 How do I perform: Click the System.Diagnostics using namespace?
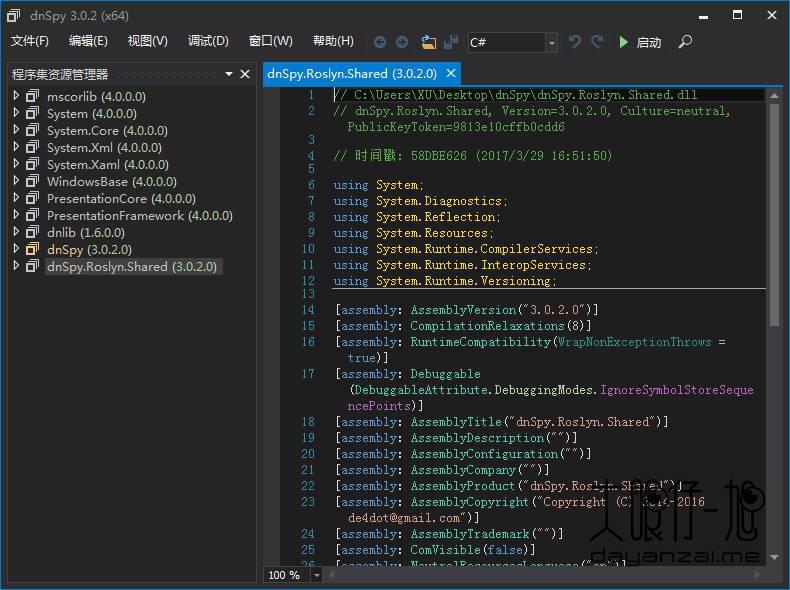point(439,201)
